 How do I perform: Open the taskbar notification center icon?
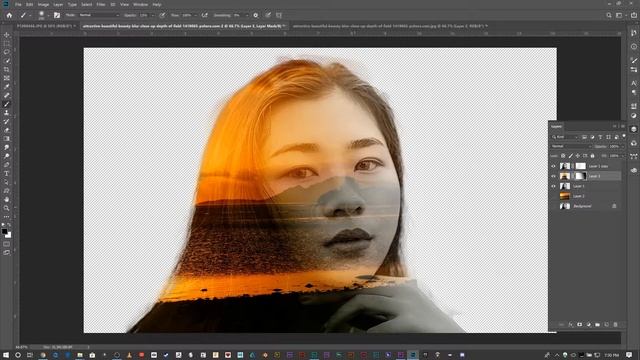tap(629, 355)
